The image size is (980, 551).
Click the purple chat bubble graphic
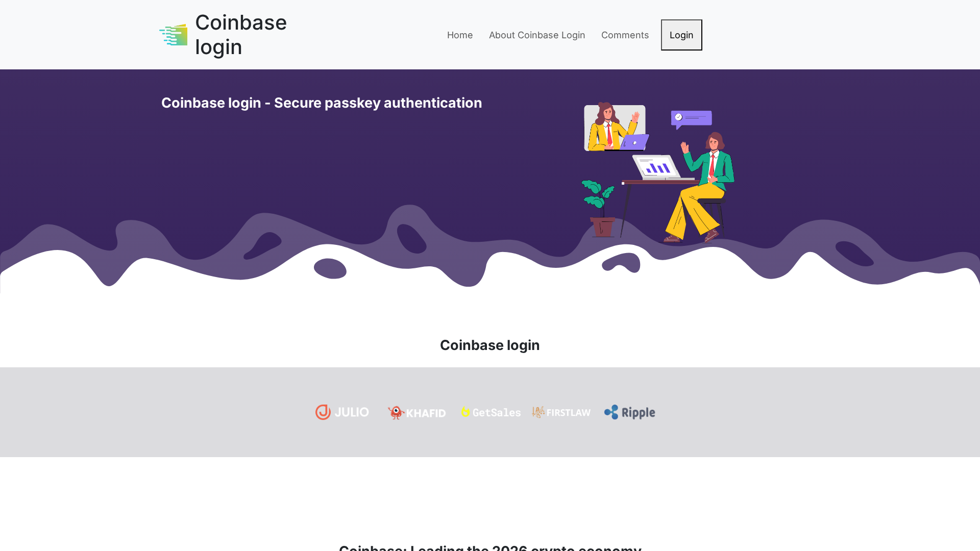pyautogui.click(x=691, y=118)
